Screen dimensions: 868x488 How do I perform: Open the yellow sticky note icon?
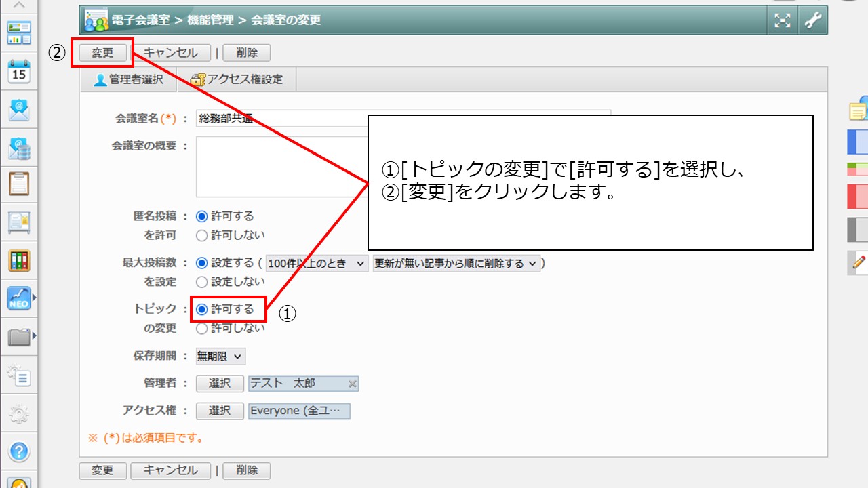(859, 110)
